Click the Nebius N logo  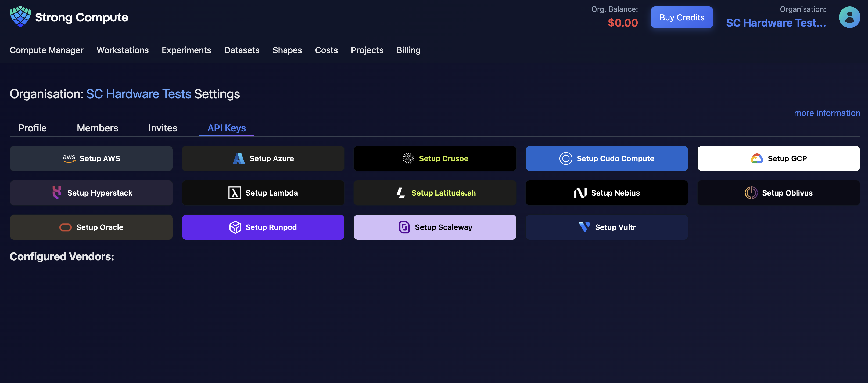(580, 193)
